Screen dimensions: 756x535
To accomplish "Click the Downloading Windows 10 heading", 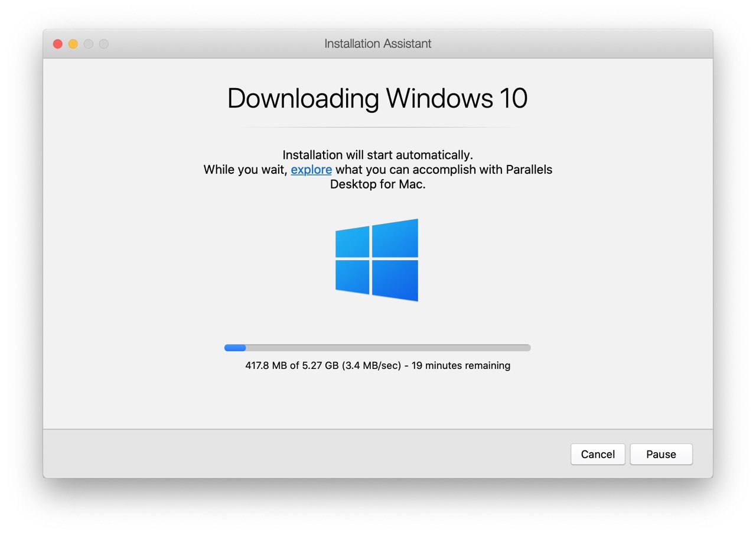I will click(x=377, y=98).
